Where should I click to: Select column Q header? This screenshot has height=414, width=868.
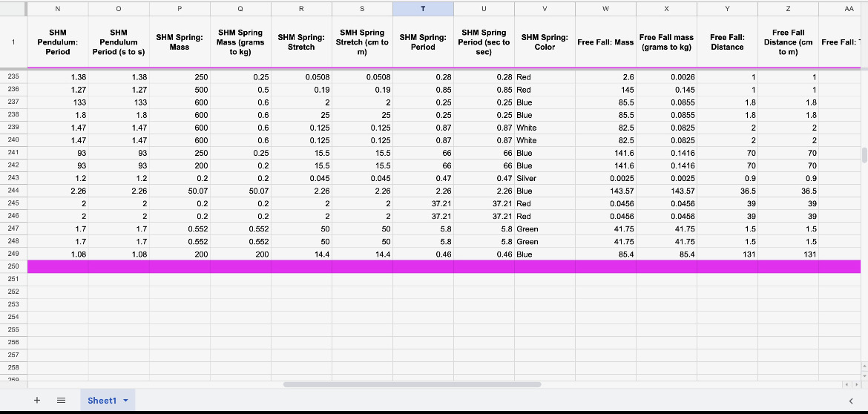(241, 9)
